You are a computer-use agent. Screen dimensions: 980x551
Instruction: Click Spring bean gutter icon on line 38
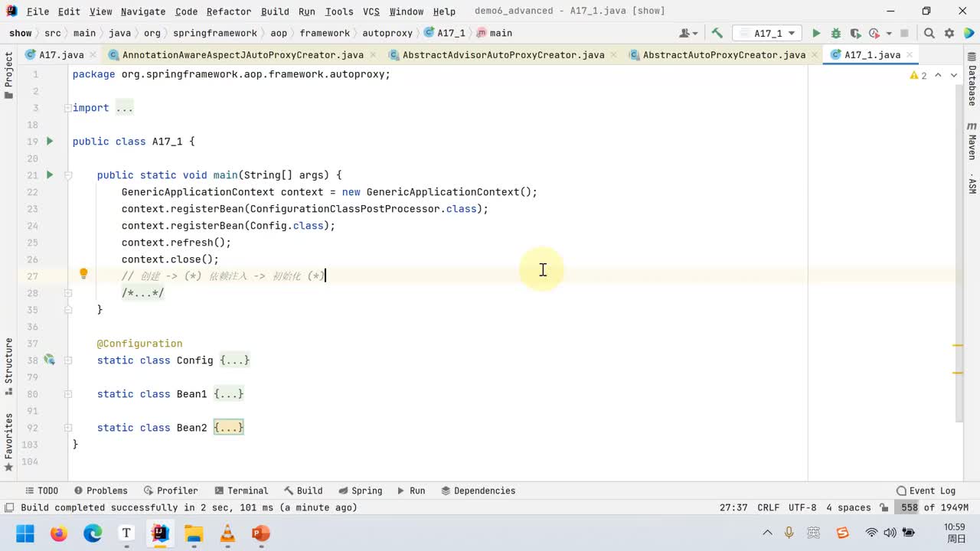click(x=50, y=360)
